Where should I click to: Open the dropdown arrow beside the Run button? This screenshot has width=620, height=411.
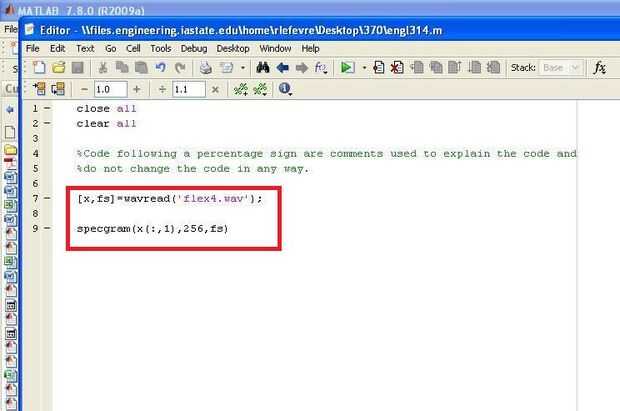click(x=364, y=68)
